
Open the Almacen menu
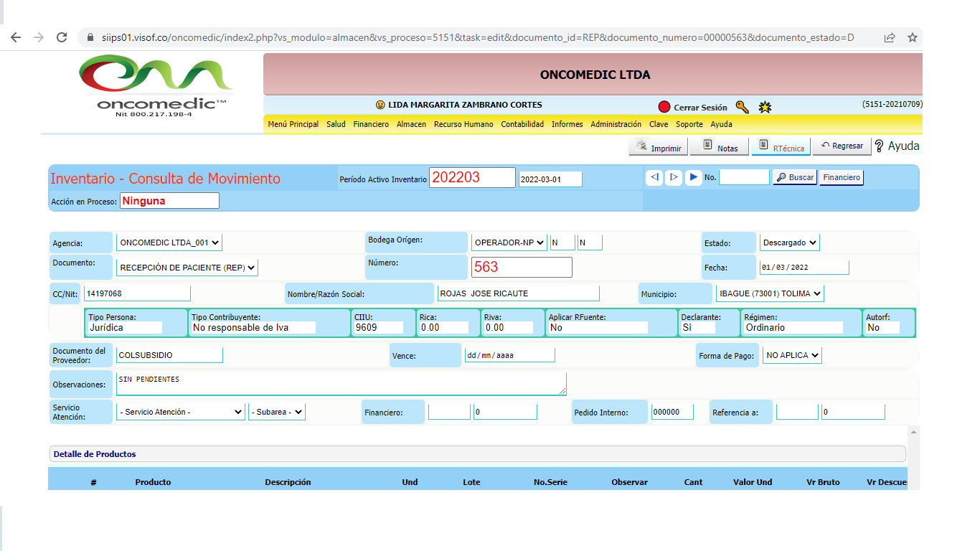pos(411,124)
